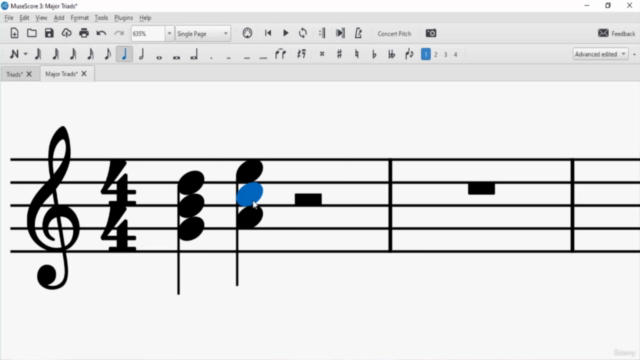Open the File menu
640x360 pixels.
click(9, 18)
